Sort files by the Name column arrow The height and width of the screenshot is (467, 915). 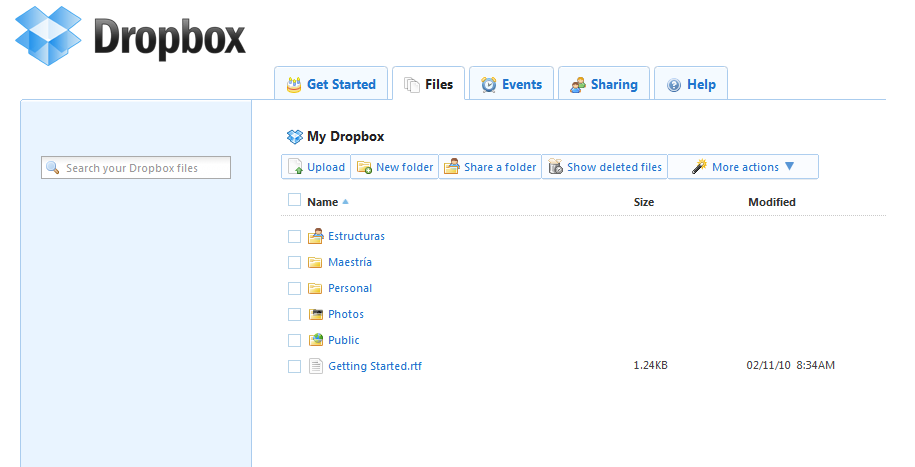346,202
